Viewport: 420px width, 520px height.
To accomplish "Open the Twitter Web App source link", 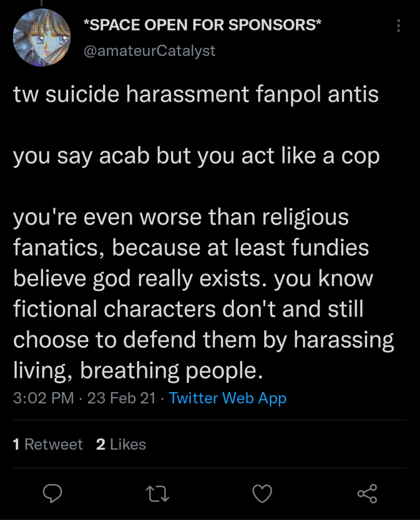I will [228, 398].
